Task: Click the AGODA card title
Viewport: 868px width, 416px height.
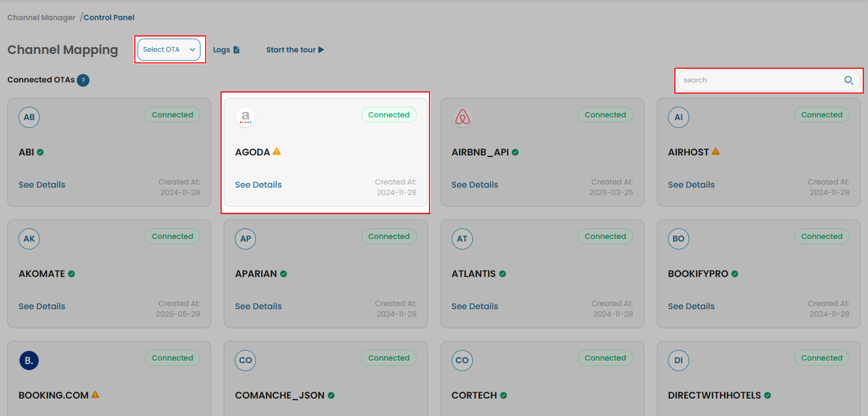Action: (x=252, y=152)
